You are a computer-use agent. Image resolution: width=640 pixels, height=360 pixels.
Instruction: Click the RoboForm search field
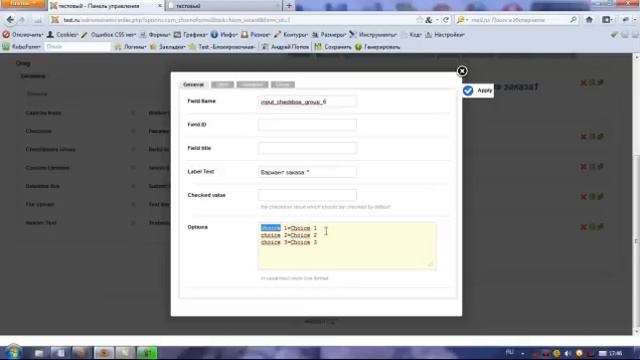click(x=77, y=47)
